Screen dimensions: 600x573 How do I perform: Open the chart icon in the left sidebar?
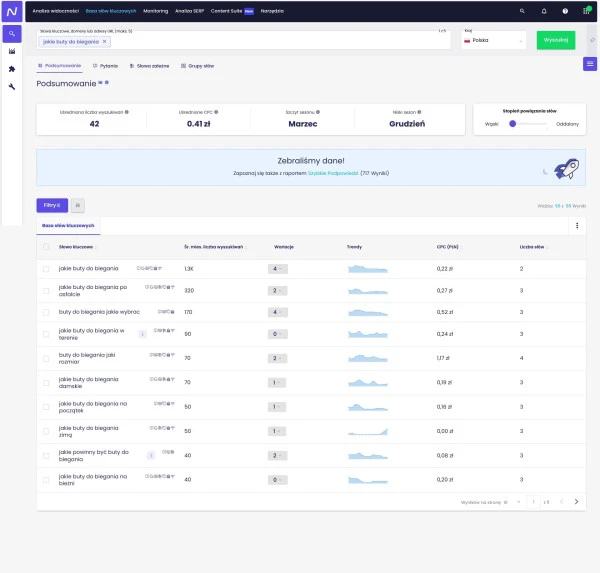[x=12, y=51]
